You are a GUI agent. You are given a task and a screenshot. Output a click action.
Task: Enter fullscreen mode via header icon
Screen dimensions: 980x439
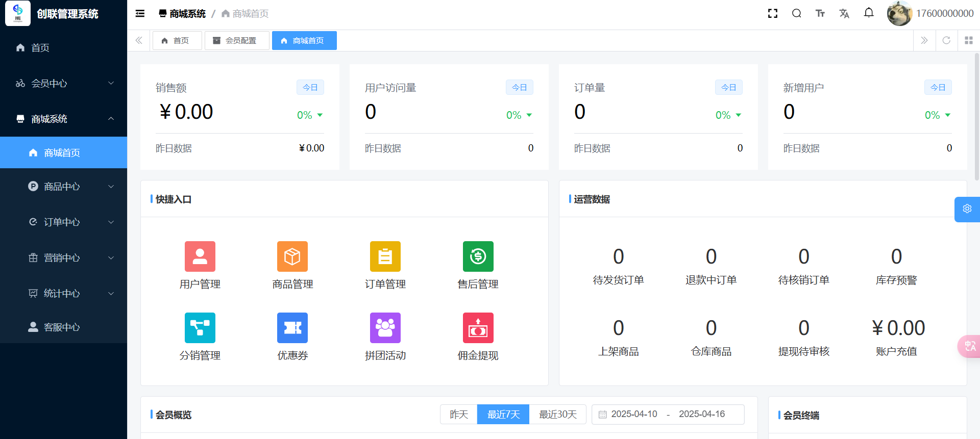point(773,14)
